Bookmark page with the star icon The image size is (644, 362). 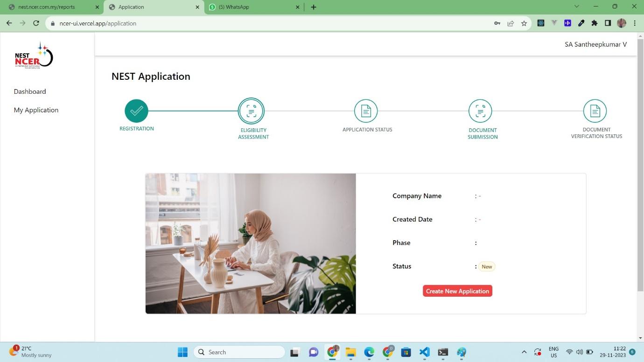(x=524, y=23)
